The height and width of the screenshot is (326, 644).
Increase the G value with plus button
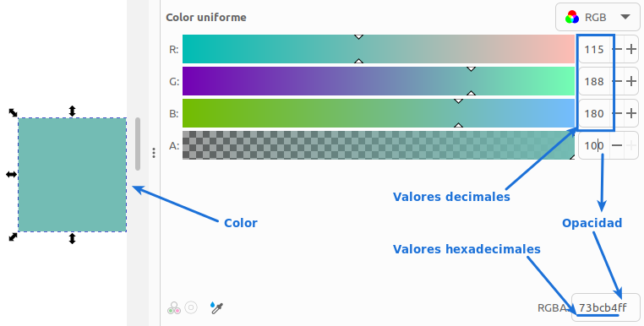click(x=631, y=81)
